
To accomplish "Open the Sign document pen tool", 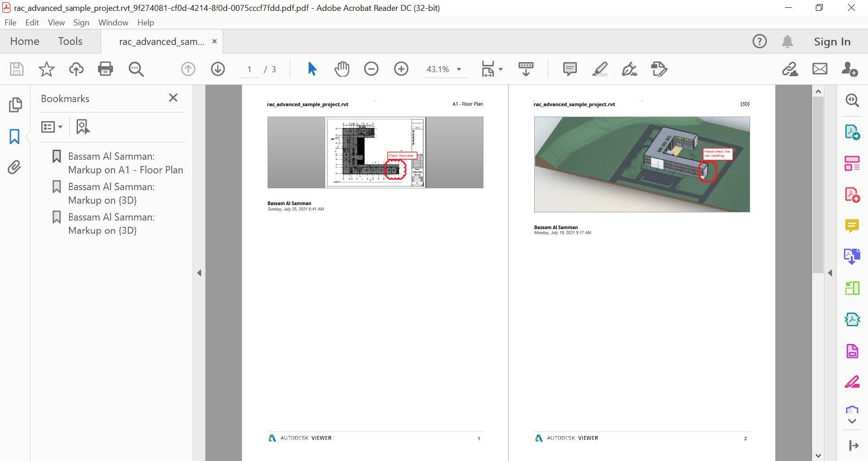I will pos(629,69).
